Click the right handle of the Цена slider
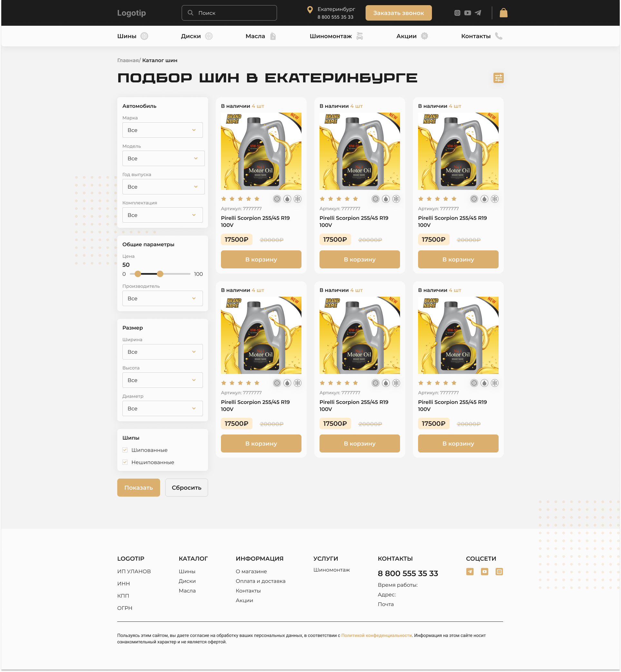621x672 pixels. point(160,274)
